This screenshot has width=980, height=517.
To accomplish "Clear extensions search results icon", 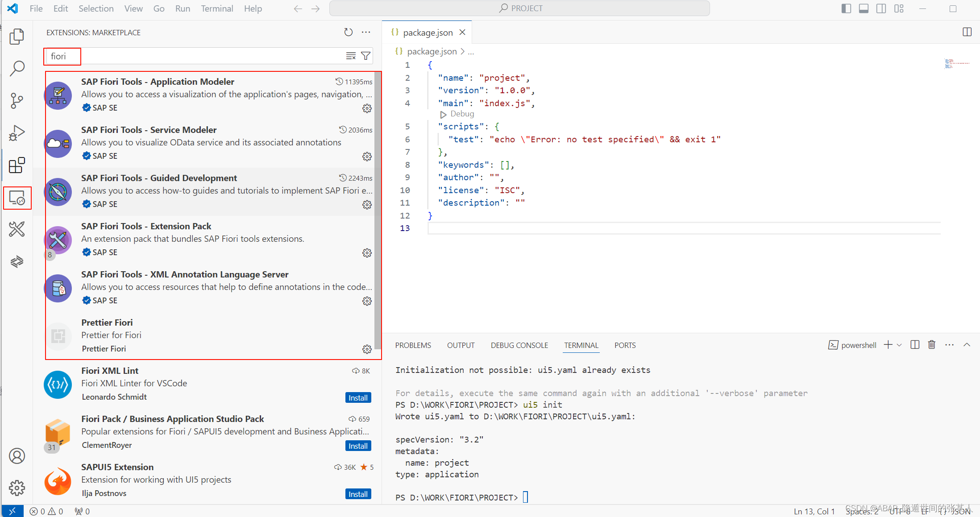I will tap(351, 56).
